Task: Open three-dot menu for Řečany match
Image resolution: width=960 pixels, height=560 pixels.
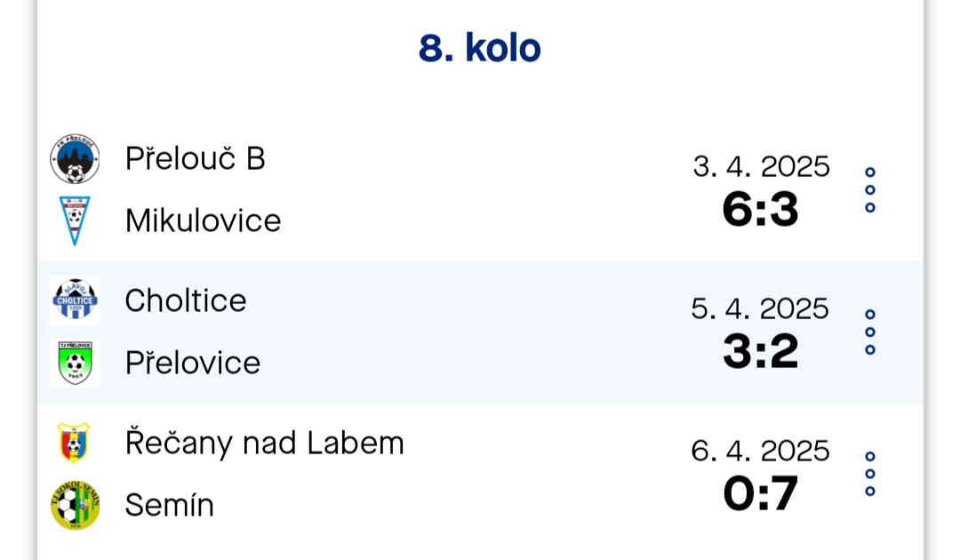Action: [x=870, y=474]
